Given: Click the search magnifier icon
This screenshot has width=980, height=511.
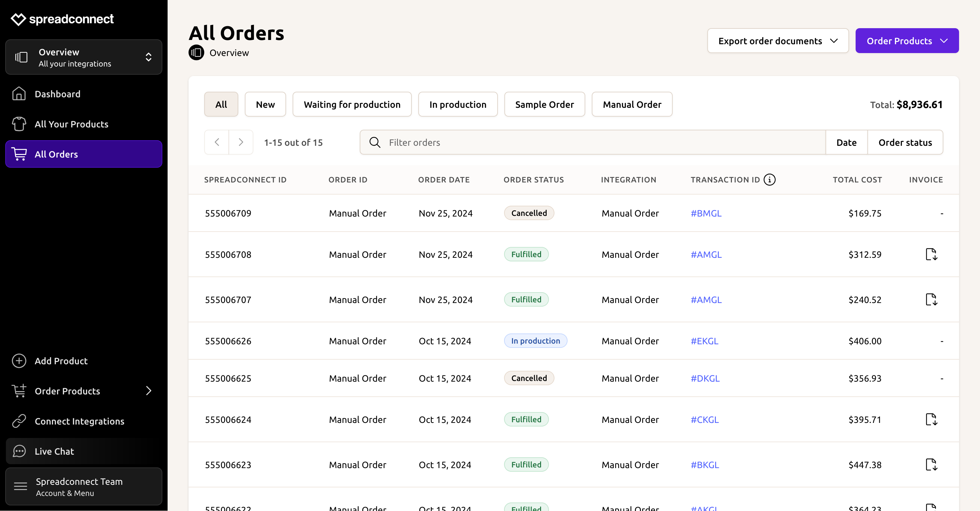Looking at the screenshot, I should click(x=375, y=142).
